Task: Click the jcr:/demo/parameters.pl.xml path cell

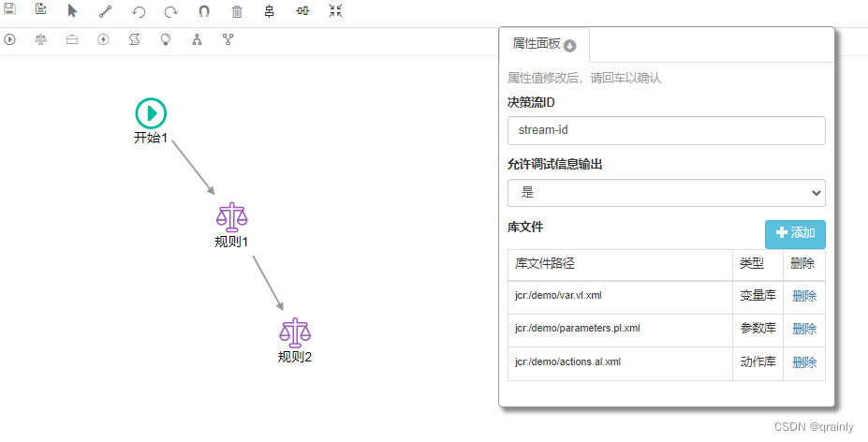Action: point(620,331)
